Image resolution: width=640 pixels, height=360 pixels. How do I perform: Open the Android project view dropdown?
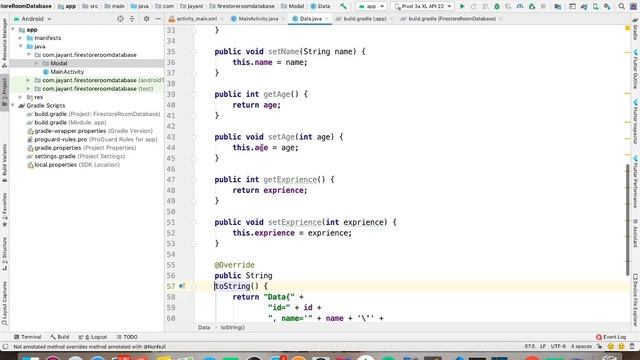pyautogui.click(x=33, y=19)
